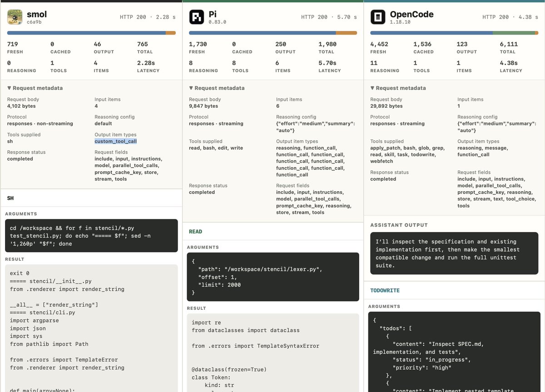Click the 4.38s latency stat
Image resolution: width=545 pixels, height=392 pixels.
click(x=511, y=66)
